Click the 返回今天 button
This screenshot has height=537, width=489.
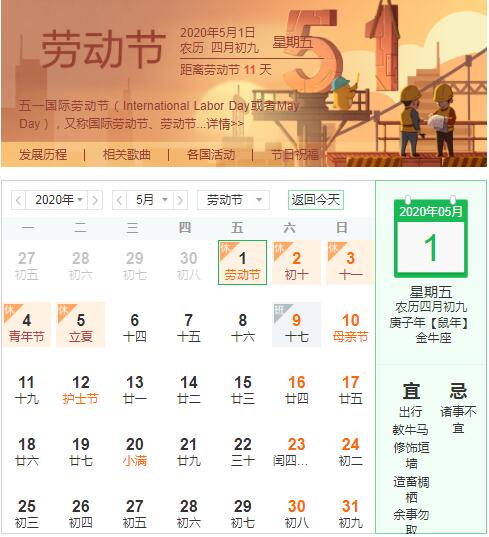coord(316,200)
